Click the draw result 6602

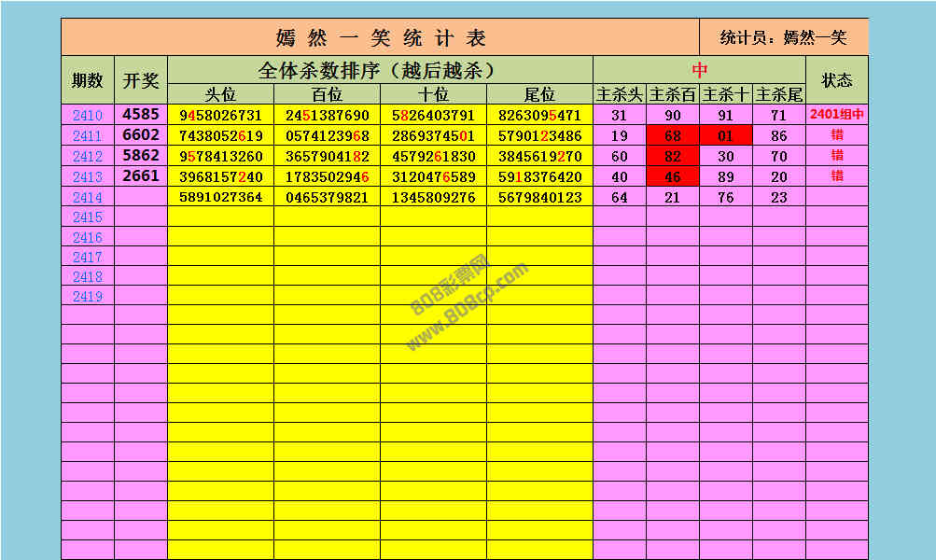pos(141,135)
